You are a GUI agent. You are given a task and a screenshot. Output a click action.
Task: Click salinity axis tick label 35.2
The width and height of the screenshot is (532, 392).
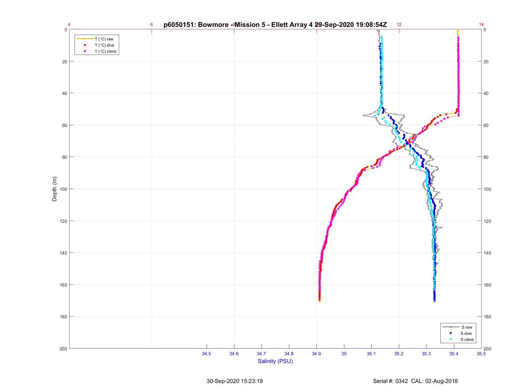tap(399, 354)
